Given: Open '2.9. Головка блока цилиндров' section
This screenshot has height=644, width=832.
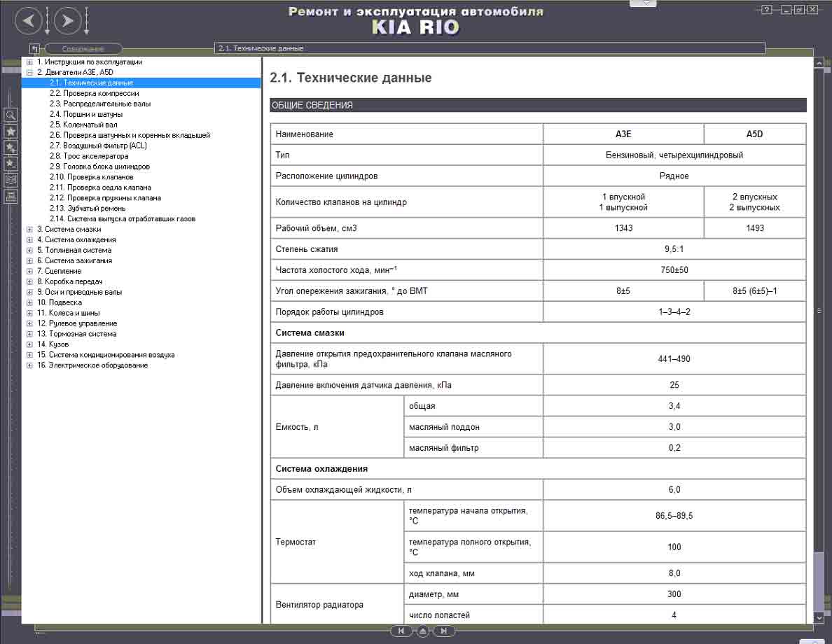Looking at the screenshot, I should point(99,167).
